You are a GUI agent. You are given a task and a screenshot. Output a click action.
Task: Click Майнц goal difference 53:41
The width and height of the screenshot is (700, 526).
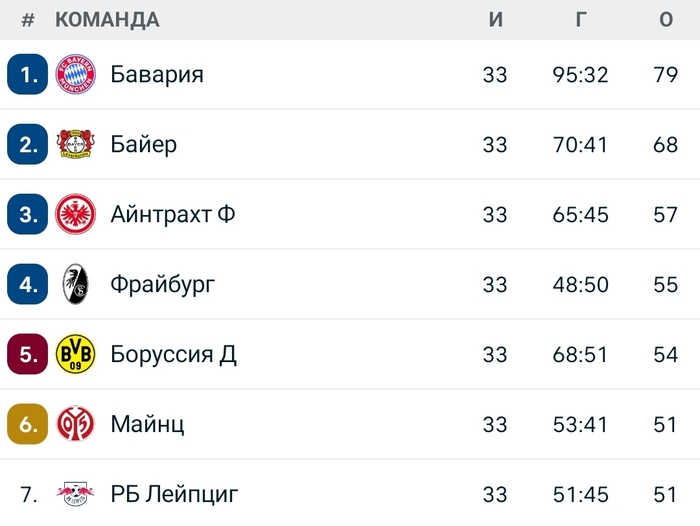(580, 424)
